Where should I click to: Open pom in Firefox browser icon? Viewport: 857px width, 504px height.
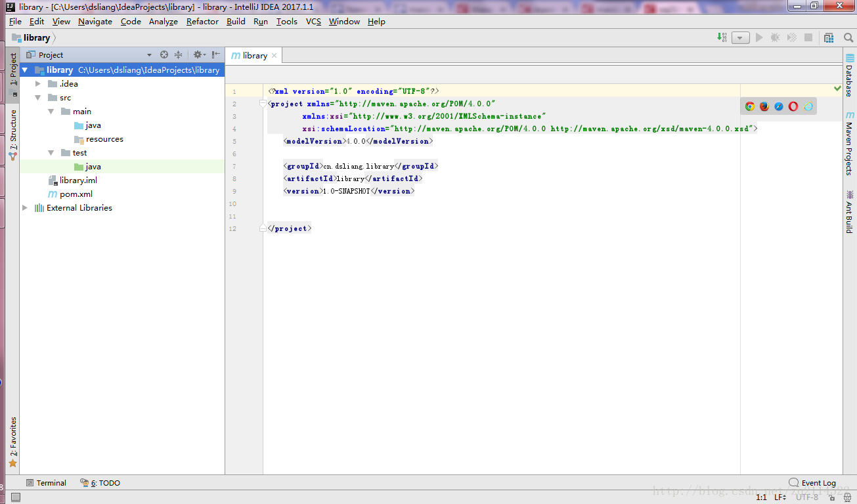pyautogui.click(x=764, y=106)
